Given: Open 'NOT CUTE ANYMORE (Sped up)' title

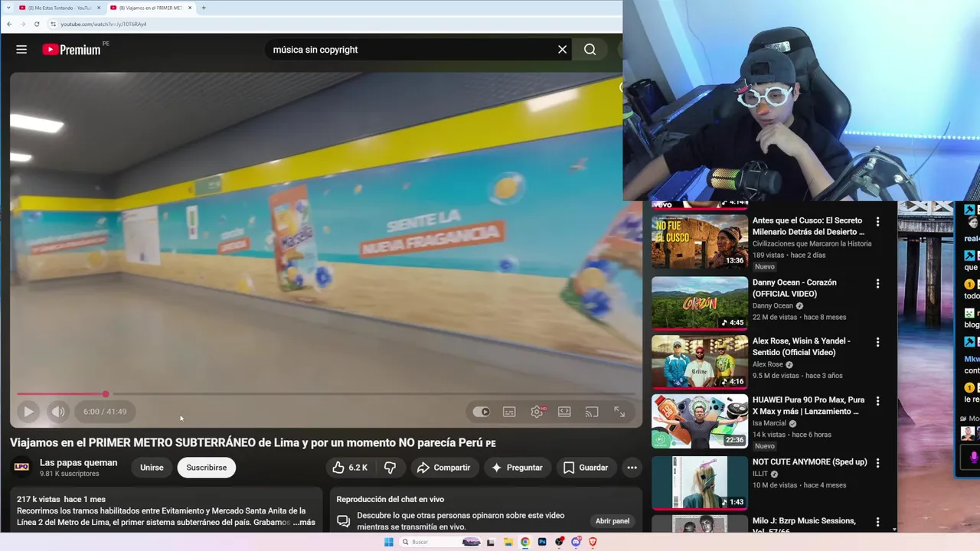Looking at the screenshot, I should (810, 462).
